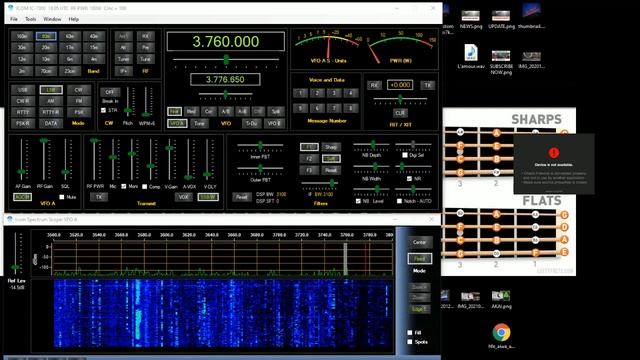640x360 pixels.
Task: Select the thumbnail image desktop icon
Action: (531, 16)
